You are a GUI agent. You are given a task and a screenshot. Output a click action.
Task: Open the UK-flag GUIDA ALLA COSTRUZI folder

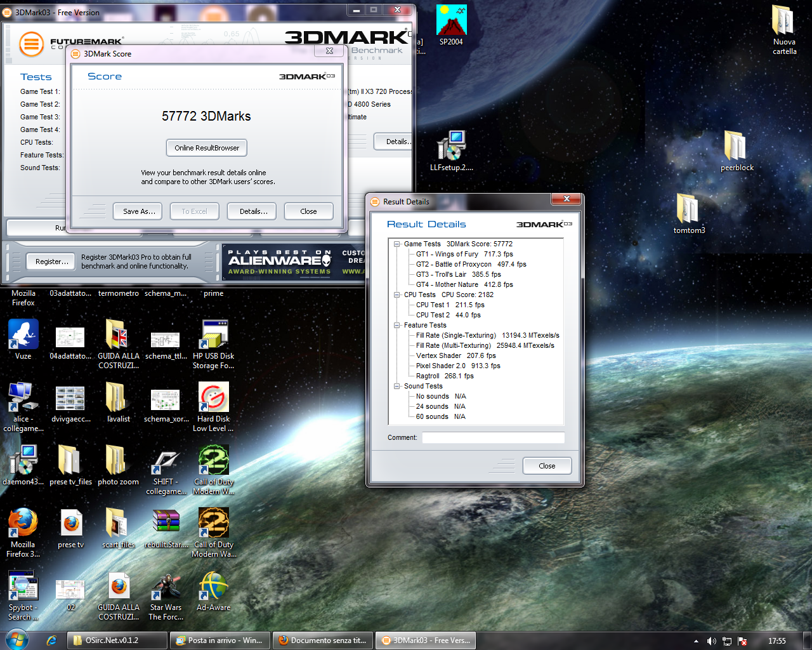tap(118, 343)
